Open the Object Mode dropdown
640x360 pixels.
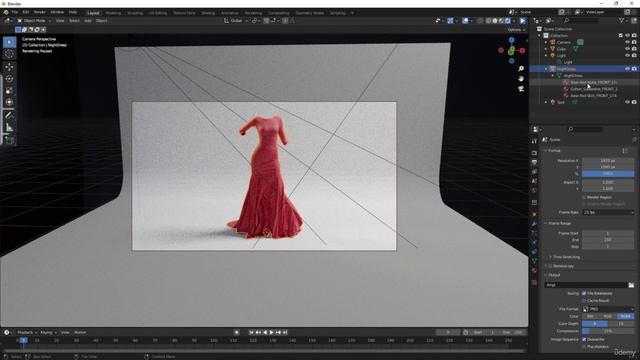(x=34, y=20)
